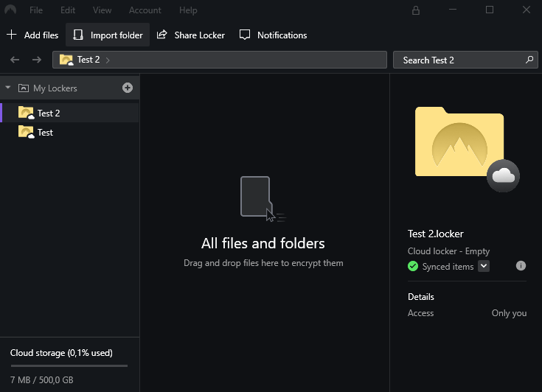Viewport: 542px width, 392px height.
Task: Open the Edit menu
Action: pyautogui.click(x=68, y=10)
